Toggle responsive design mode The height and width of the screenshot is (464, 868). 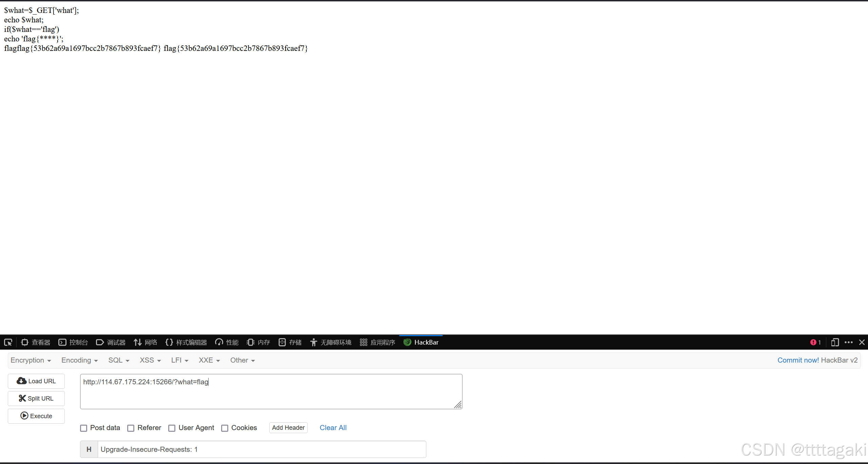coord(835,342)
